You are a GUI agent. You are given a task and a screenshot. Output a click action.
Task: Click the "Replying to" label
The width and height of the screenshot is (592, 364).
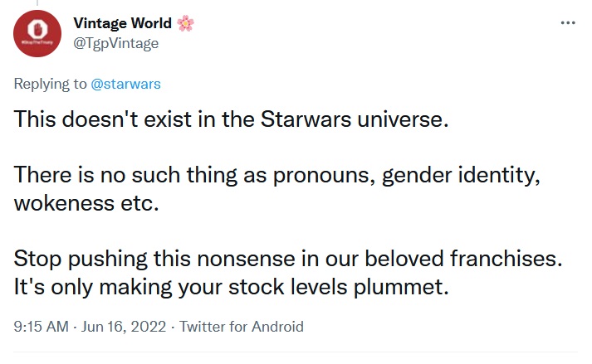(x=50, y=84)
